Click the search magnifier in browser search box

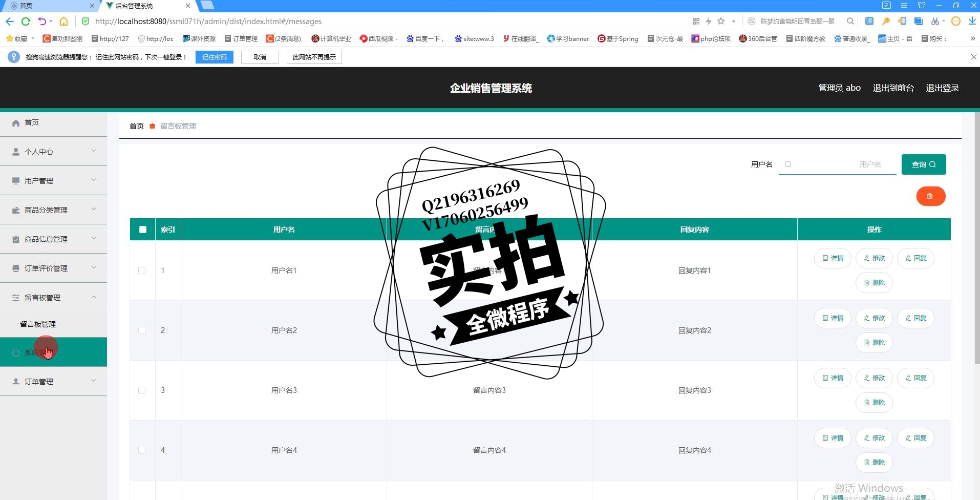[850, 22]
